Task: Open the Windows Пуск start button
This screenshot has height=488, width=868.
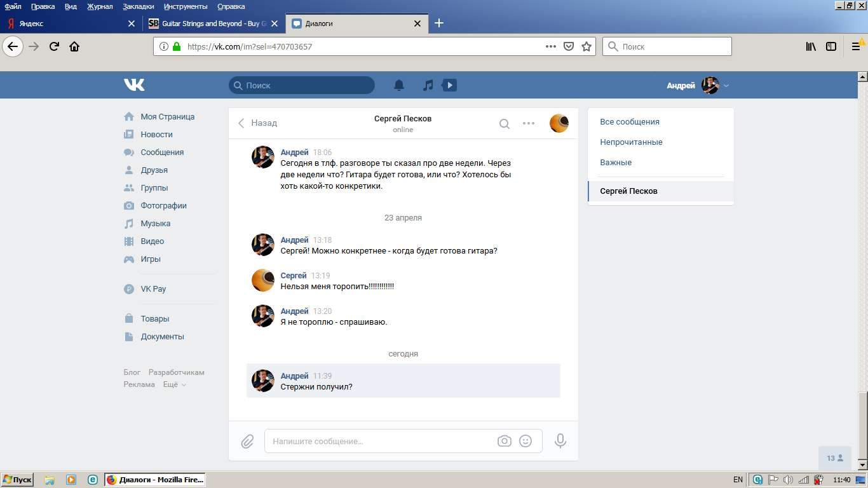Action: coord(17,480)
